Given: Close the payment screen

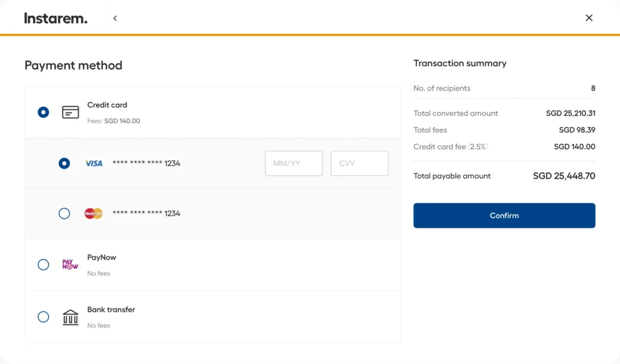Looking at the screenshot, I should [x=589, y=18].
